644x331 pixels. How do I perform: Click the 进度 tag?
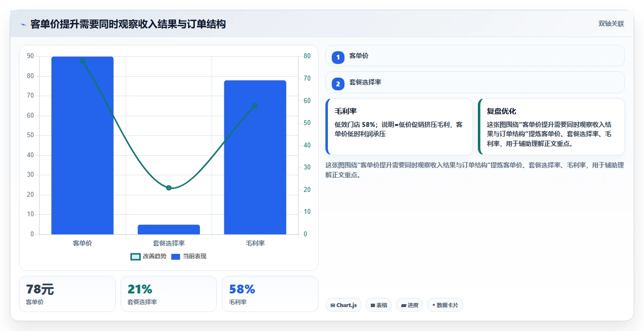pos(409,305)
